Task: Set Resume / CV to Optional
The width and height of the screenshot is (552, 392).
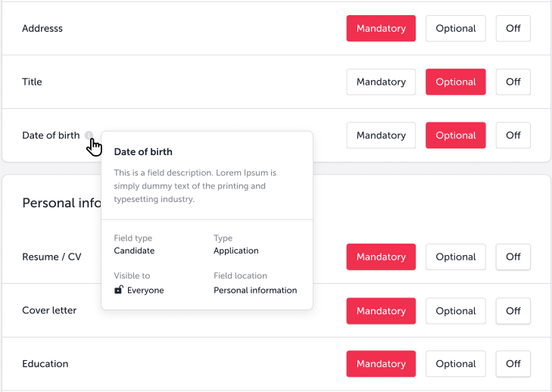Action: pos(455,257)
